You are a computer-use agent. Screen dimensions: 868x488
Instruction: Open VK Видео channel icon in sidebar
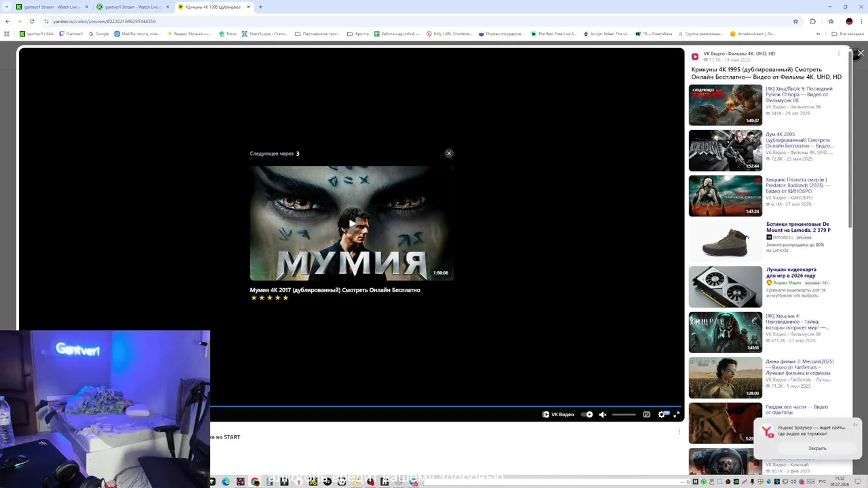[x=695, y=56]
